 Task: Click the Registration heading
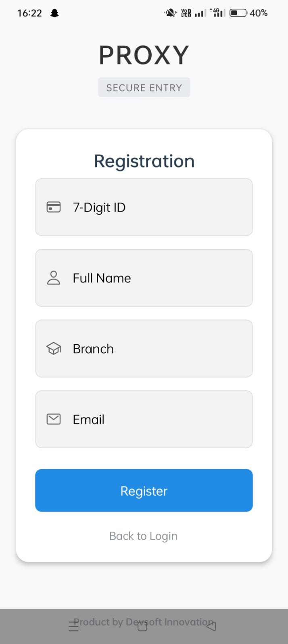pos(144,161)
